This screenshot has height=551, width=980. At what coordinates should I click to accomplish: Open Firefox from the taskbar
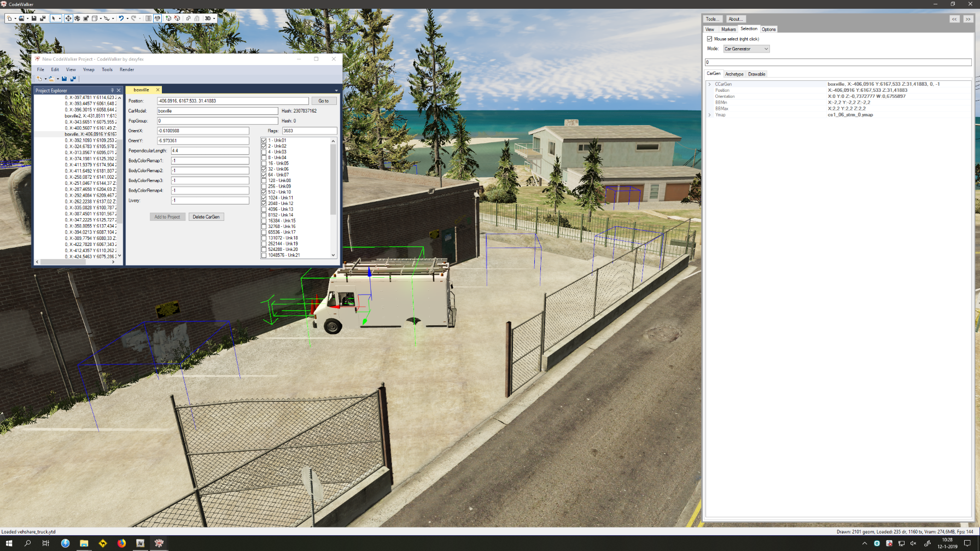tap(121, 543)
